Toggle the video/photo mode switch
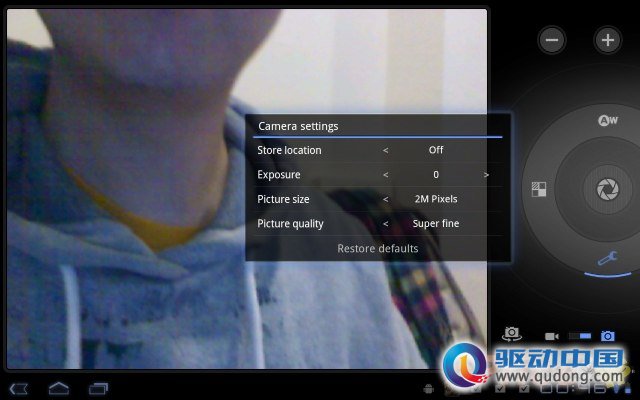The image size is (640, 400). click(580, 336)
